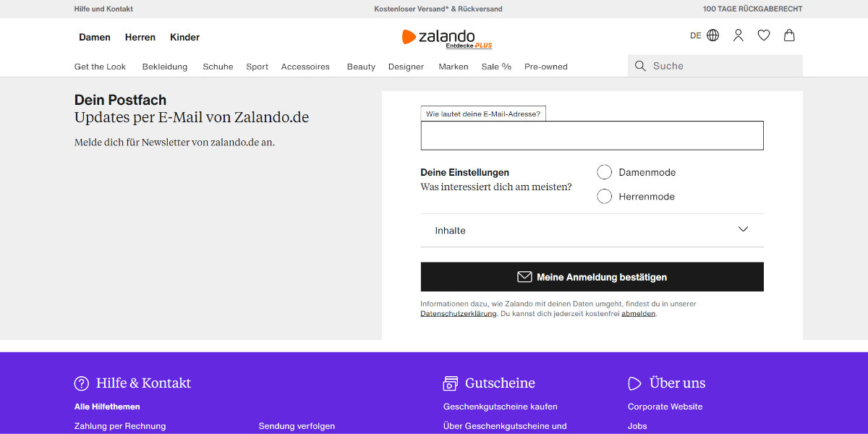The width and height of the screenshot is (868, 434).
Task: Open the Bekleidung category menu
Action: click(x=164, y=67)
